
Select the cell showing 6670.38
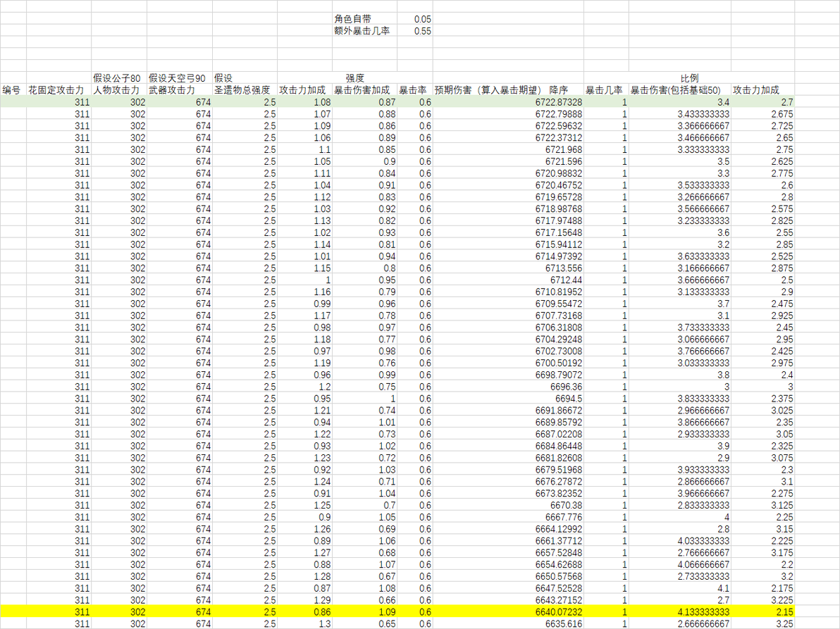point(508,505)
